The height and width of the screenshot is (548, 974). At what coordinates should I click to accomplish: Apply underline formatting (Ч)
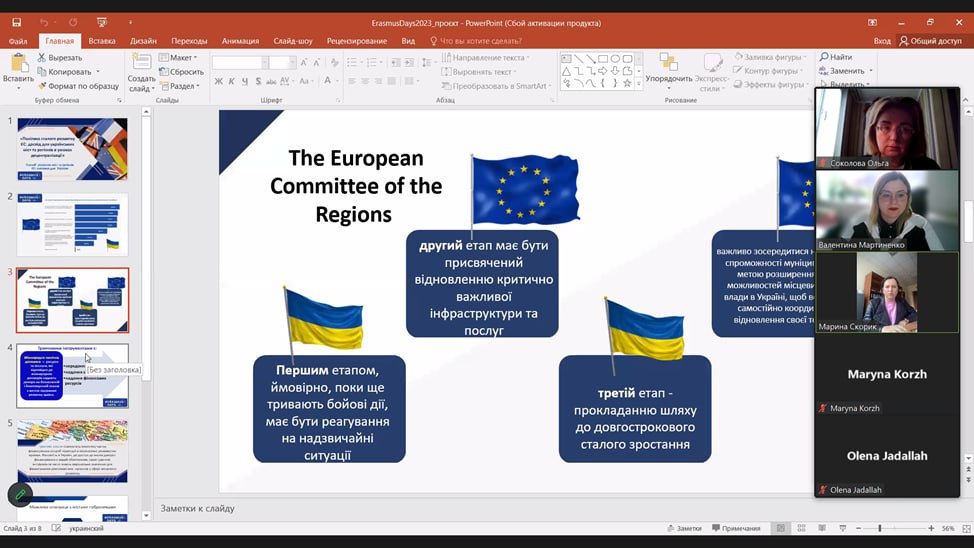pos(245,81)
